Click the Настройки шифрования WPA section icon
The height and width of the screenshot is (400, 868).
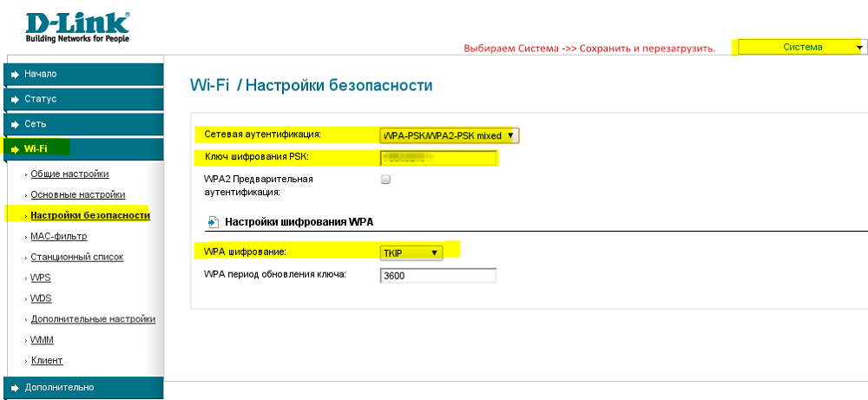213,222
